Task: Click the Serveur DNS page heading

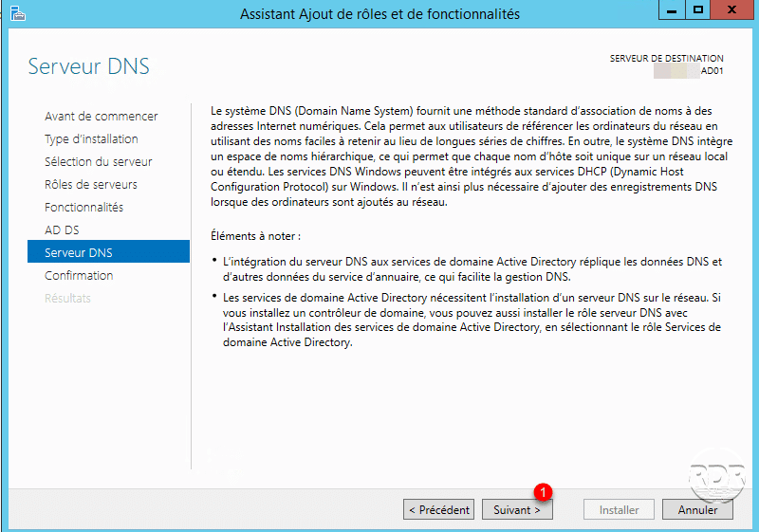Action: tap(89, 66)
